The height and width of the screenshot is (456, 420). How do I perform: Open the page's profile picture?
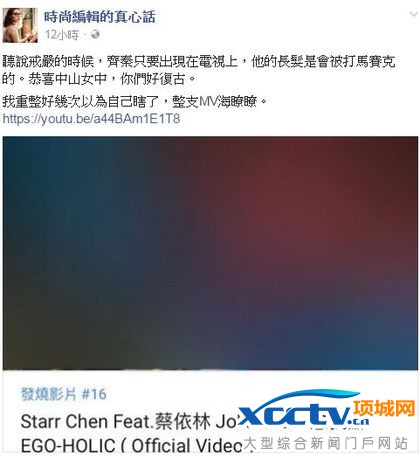(x=20, y=25)
